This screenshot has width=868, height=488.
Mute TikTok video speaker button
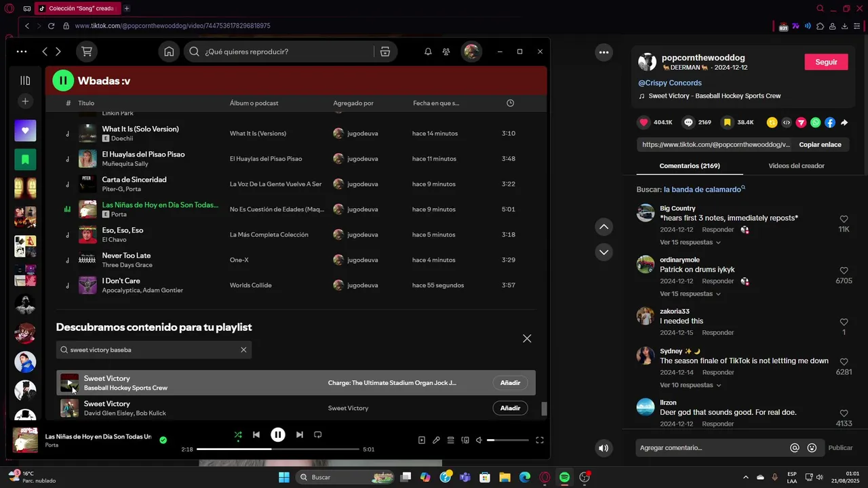coord(604,448)
